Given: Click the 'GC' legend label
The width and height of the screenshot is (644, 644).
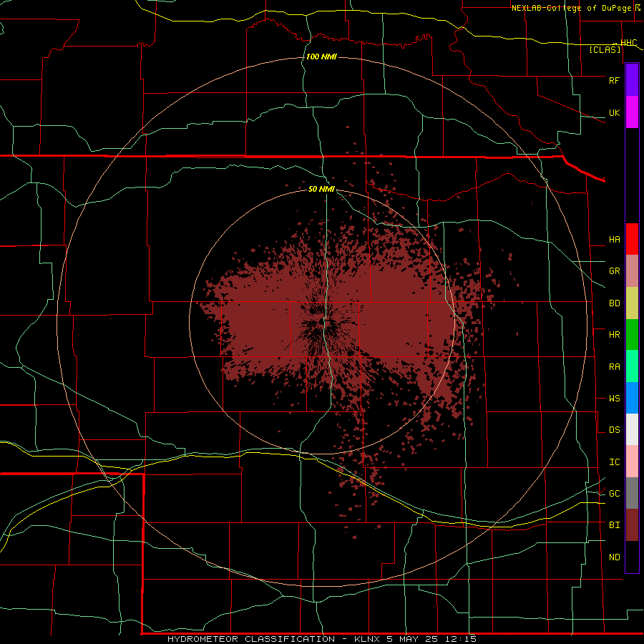Looking at the screenshot, I should [x=614, y=494].
